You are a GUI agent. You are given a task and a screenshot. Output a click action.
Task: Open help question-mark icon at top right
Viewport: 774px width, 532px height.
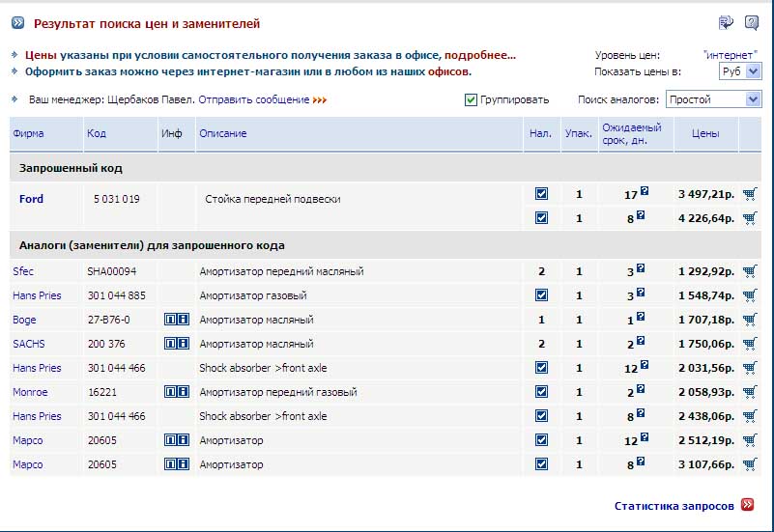[750, 22]
